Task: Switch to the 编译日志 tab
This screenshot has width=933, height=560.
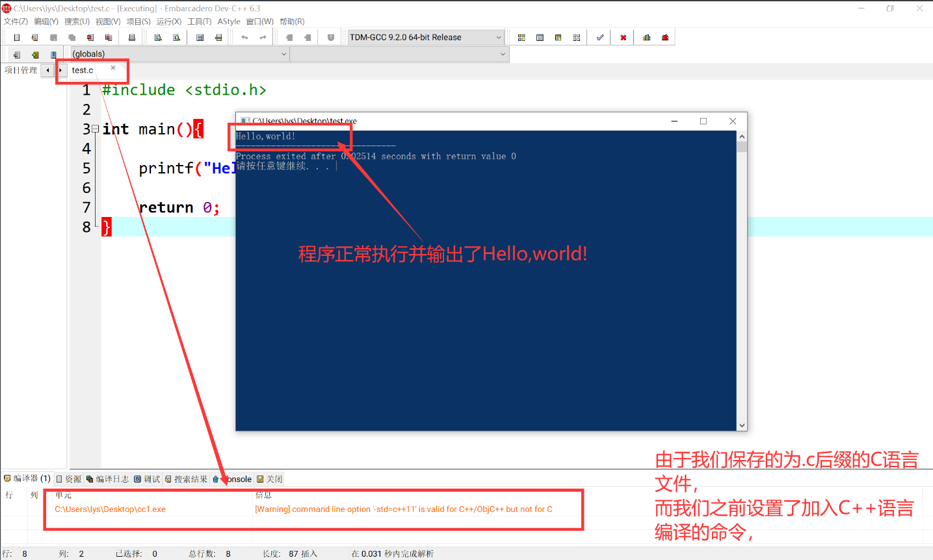Action: coord(109,479)
